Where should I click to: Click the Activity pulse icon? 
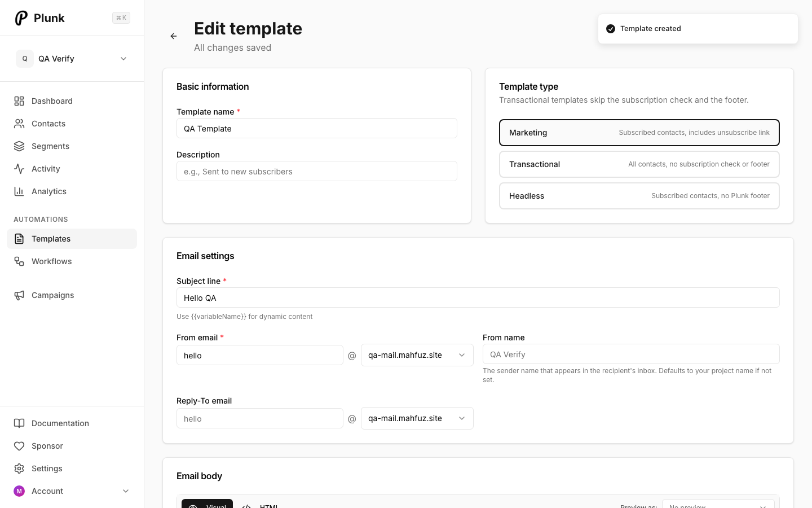click(x=19, y=169)
